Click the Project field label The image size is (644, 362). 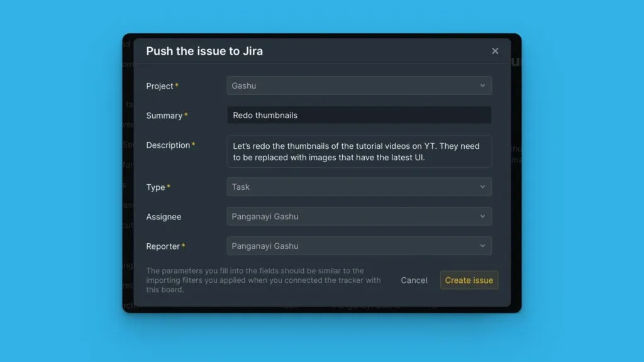coord(160,86)
